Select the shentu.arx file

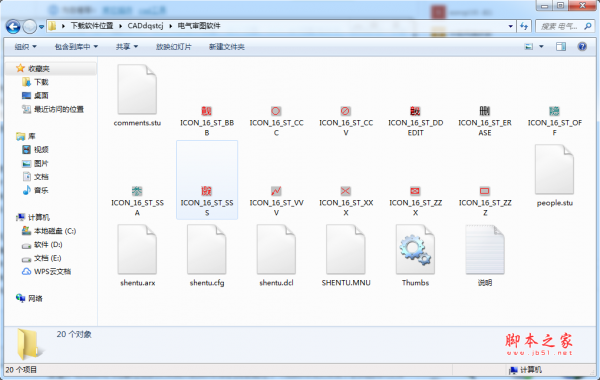(137, 256)
